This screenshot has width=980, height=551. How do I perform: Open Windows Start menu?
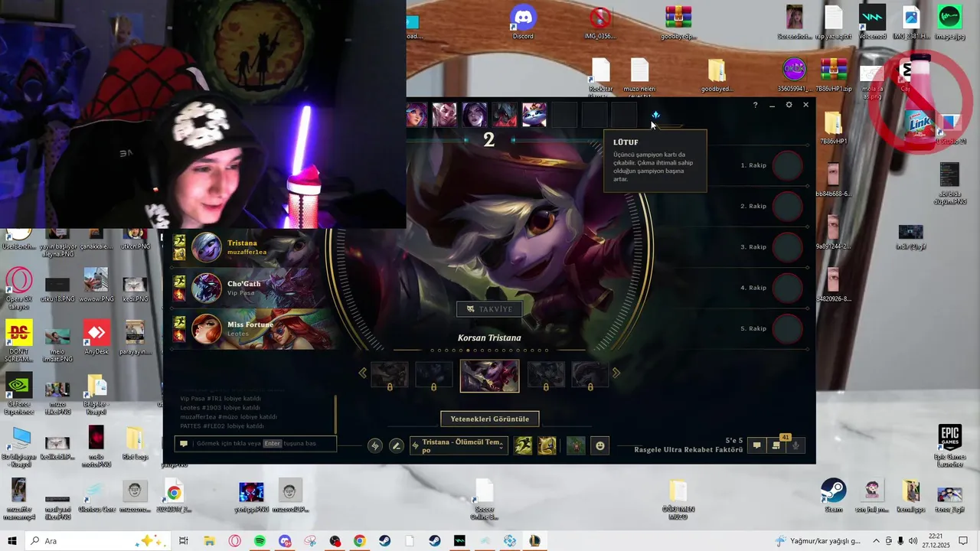(12, 541)
